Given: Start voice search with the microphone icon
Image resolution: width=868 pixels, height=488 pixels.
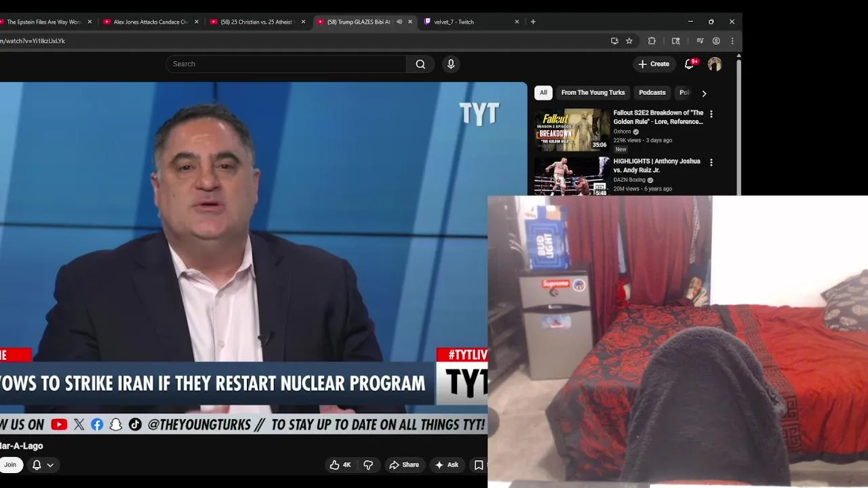Looking at the screenshot, I should 451,64.
